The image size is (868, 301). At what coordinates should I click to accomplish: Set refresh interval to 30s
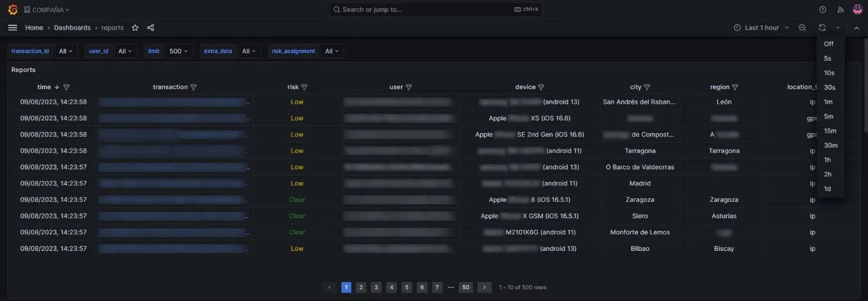click(830, 87)
